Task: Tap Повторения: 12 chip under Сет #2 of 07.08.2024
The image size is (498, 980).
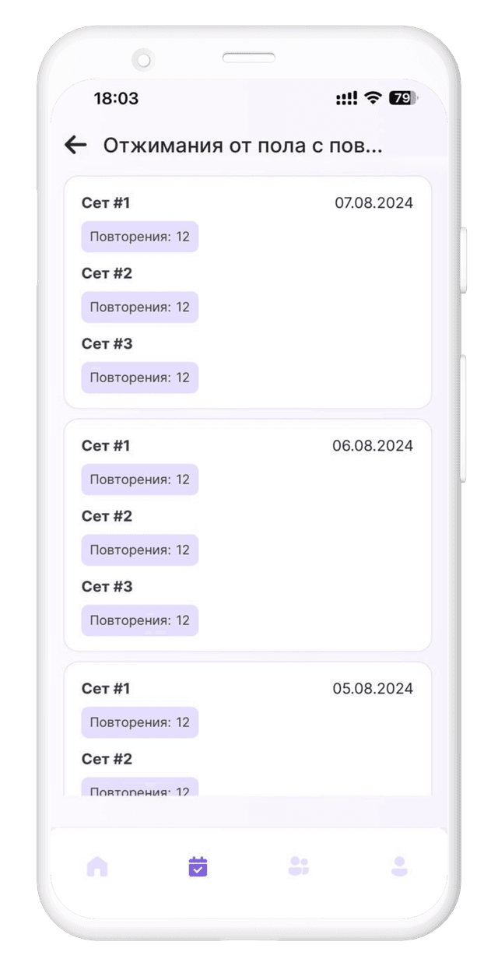Action: (x=140, y=307)
